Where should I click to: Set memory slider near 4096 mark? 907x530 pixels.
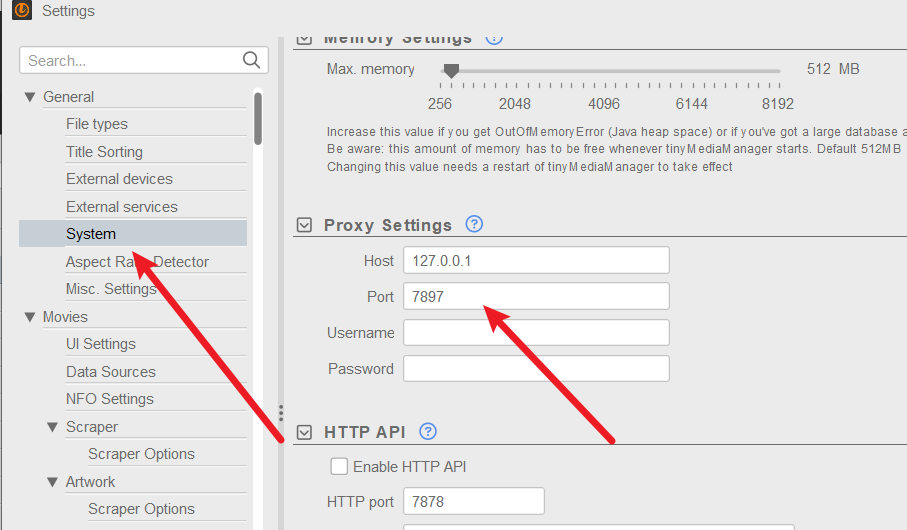click(604, 71)
